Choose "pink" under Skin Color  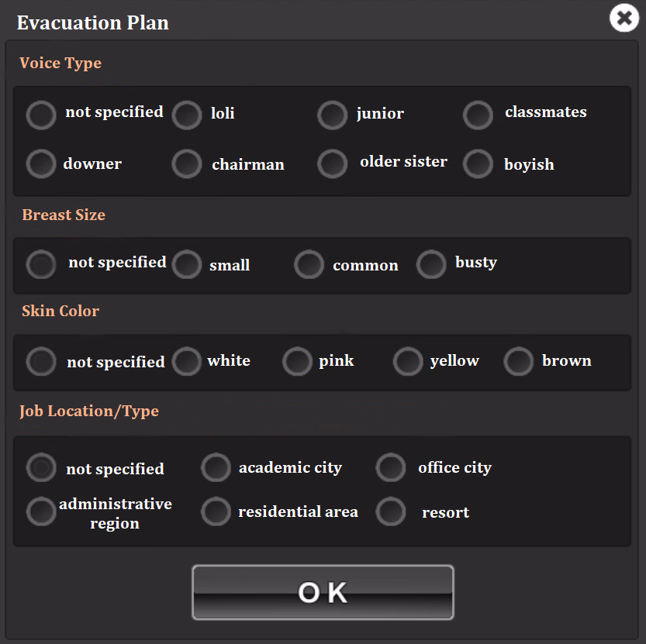pos(297,361)
